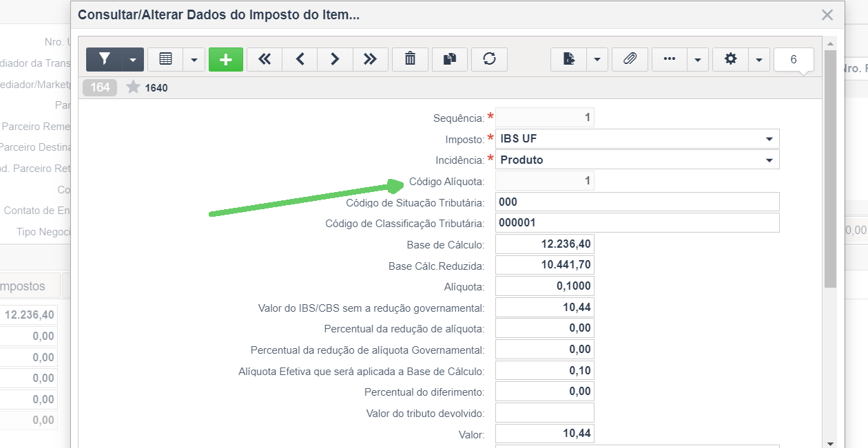Open the grid view mode dropdown arrow
Viewport: 868px width, 448px height.
click(x=194, y=59)
